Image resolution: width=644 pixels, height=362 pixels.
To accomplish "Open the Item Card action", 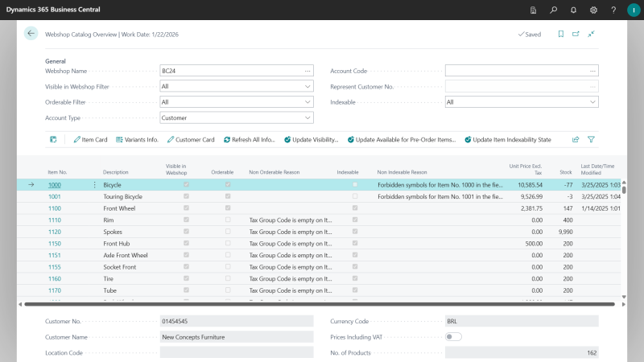I will 90,139.
